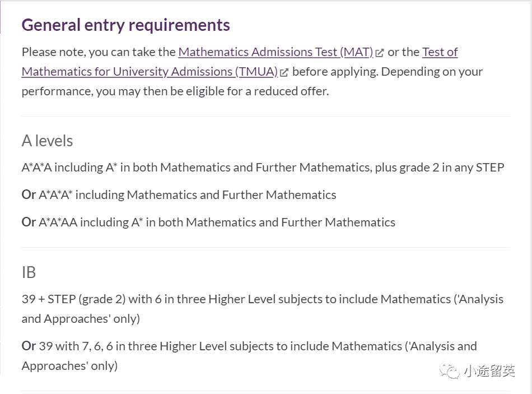The width and height of the screenshot is (532, 394).
Task: Click bold 'Or' before 39 with 7, 6, 6
Action: tap(29, 346)
